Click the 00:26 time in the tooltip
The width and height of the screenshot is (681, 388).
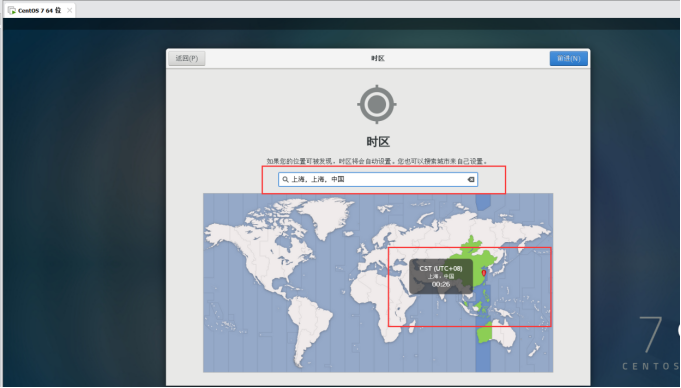(441, 285)
